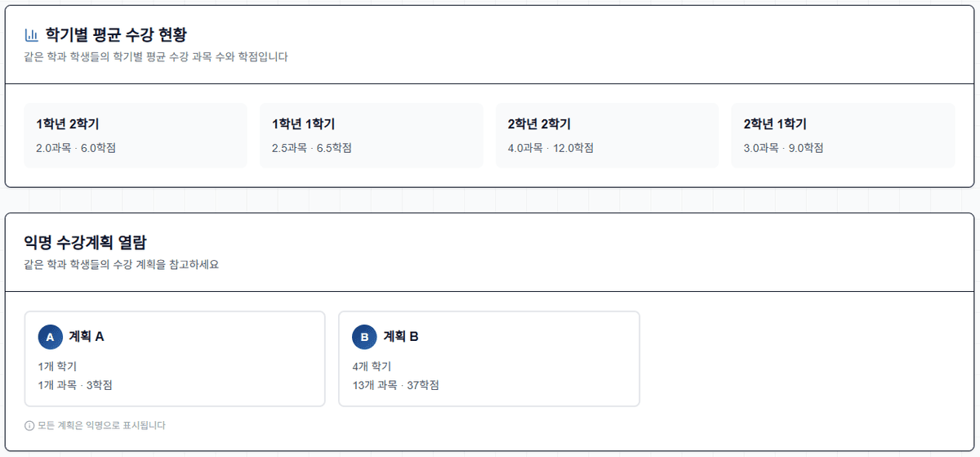Click the 학기별 평균 수강 현황 heading

(x=116, y=35)
